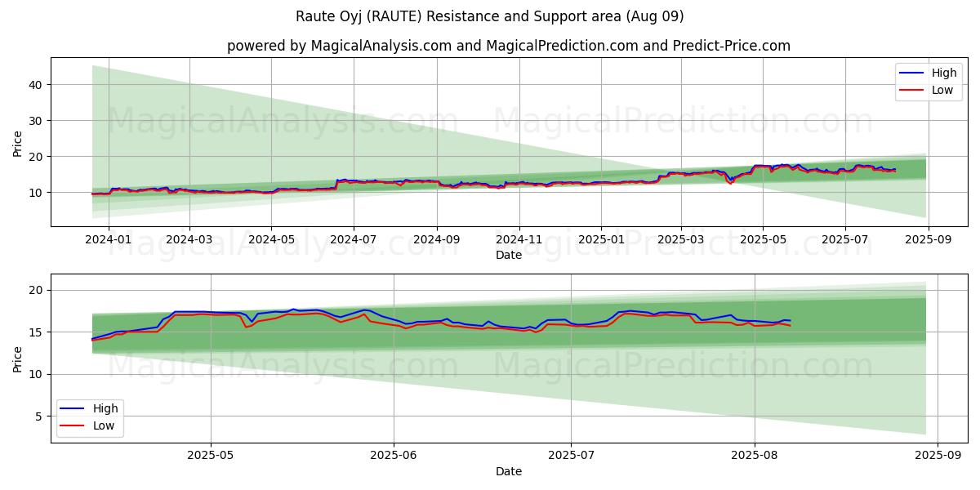Click the '2025-09' tick label in the bottom chart

click(x=937, y=457)
